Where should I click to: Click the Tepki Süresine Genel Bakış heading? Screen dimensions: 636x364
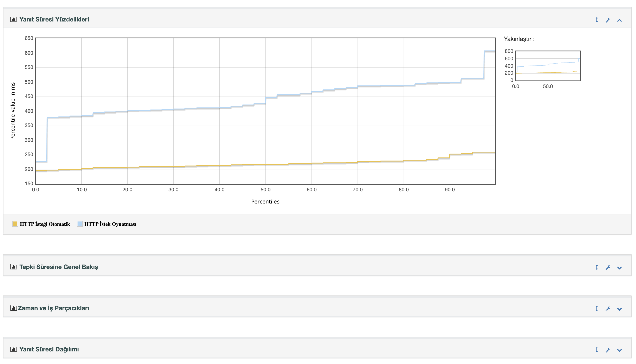[59, 267]
